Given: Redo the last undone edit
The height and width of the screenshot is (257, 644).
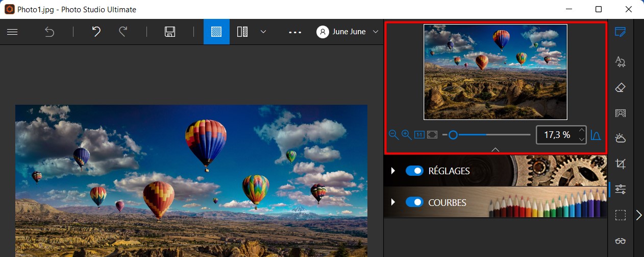Looking at the screenshot, I should click(x=123, y=32).
